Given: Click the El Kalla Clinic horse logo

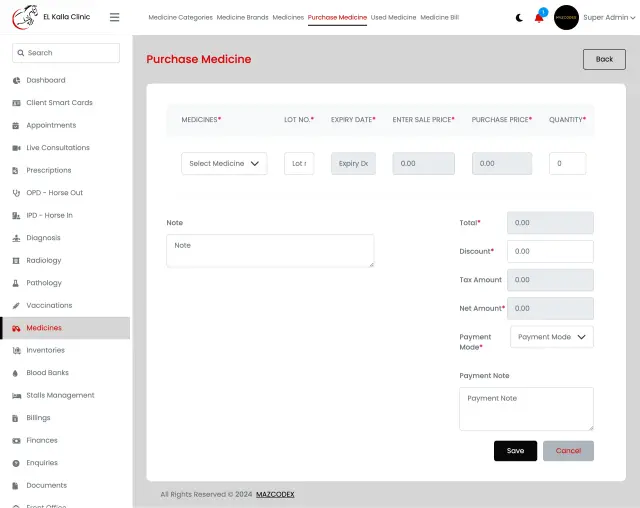Looking at the screenshot, I should [x=25, y=17].
